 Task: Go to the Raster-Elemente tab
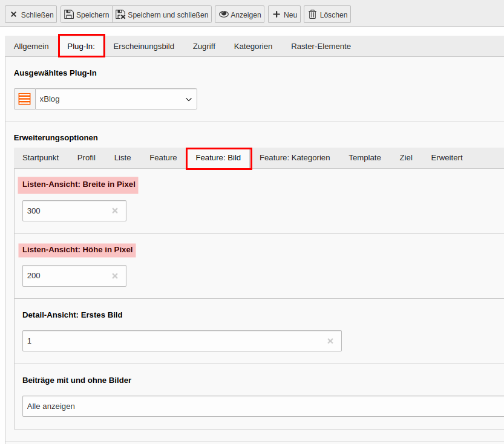(x=321, y=46)
